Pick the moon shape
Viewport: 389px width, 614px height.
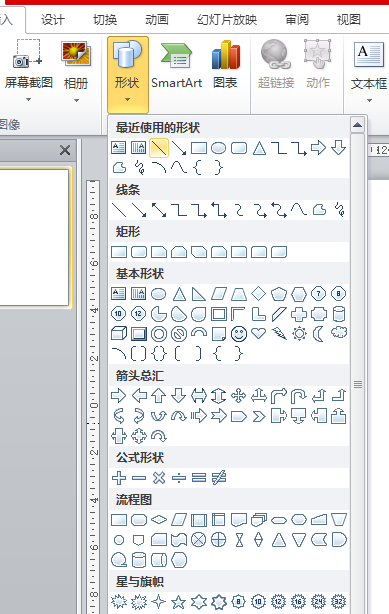(x=318, y=334)
